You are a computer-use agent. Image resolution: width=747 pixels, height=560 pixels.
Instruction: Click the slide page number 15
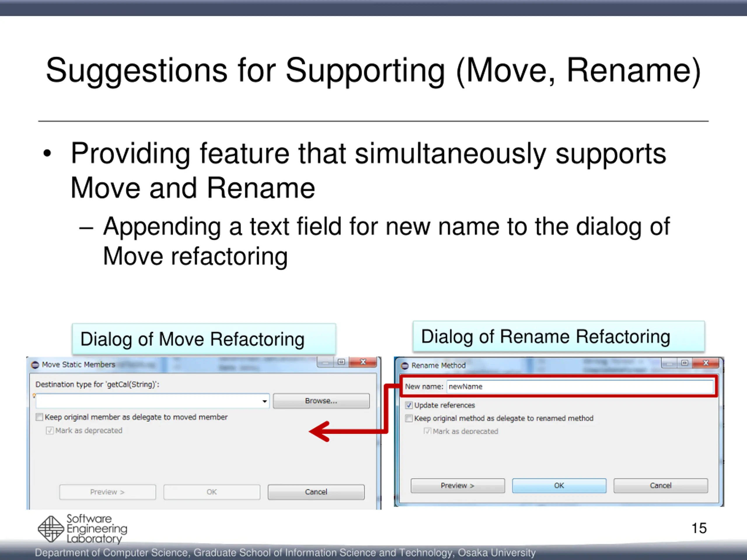[699, 528]
